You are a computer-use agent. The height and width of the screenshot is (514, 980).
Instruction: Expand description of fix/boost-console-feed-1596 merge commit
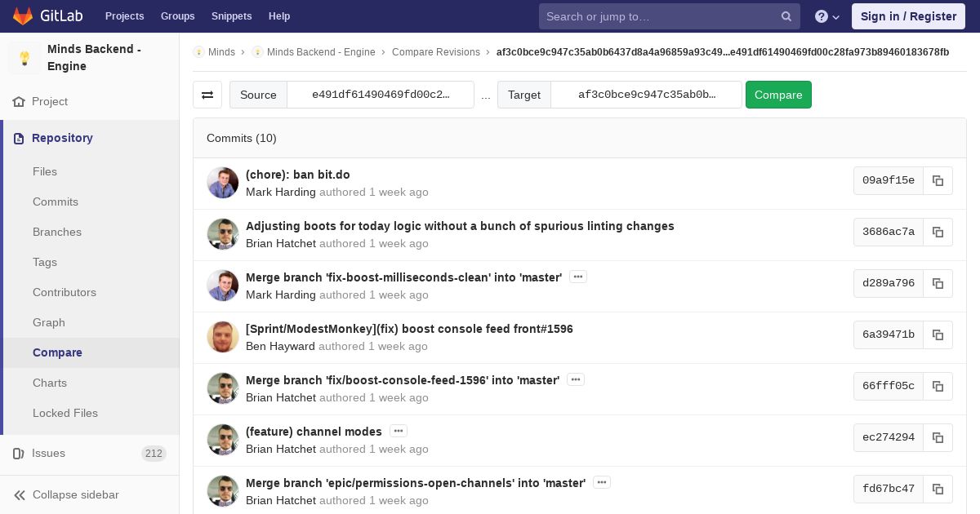pyautogui.click(x=576, y=380)
